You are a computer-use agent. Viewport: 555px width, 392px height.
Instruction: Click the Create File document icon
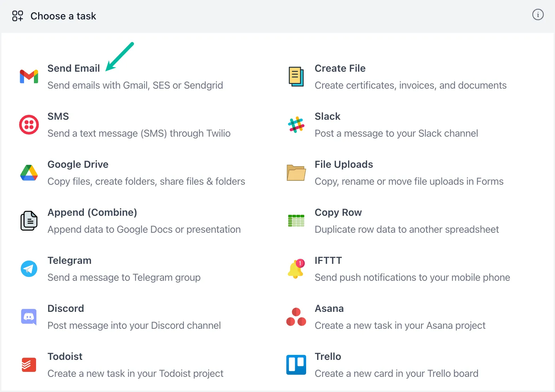pyautogui.click(x=296, y=77)
